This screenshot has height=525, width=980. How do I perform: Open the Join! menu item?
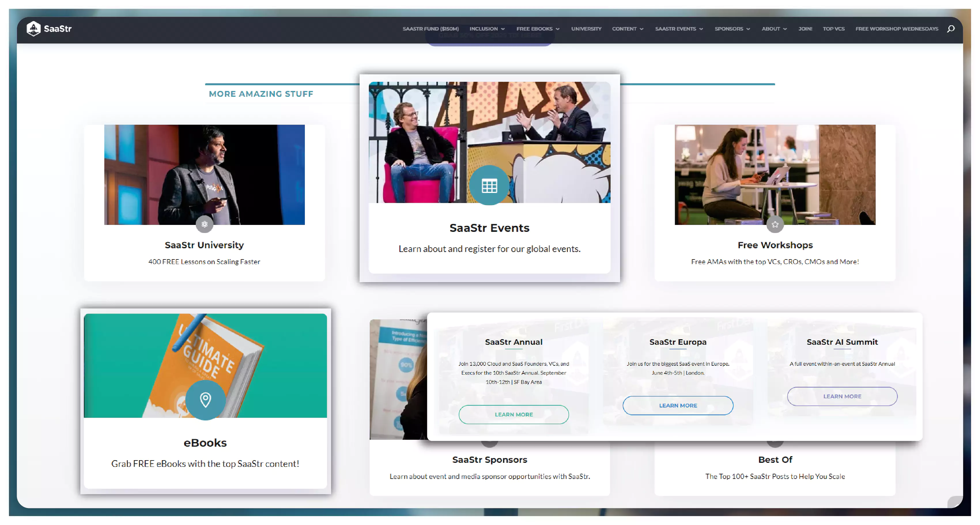click(x=805, y=29)
